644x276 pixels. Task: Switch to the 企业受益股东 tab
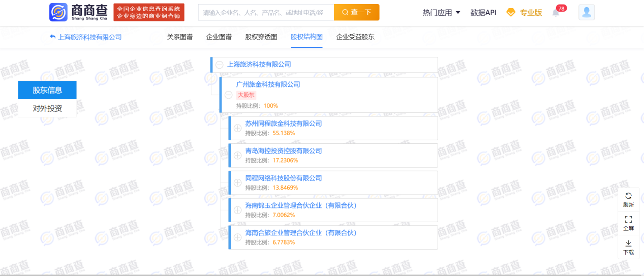[x=355, y=37]
